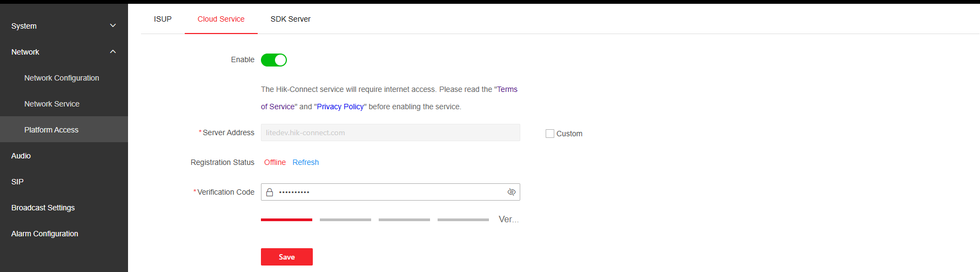The height and width of the screenshot is (272, 980).
Task: Click the lock icon in Verification Code field
Action: click(270, 192)
